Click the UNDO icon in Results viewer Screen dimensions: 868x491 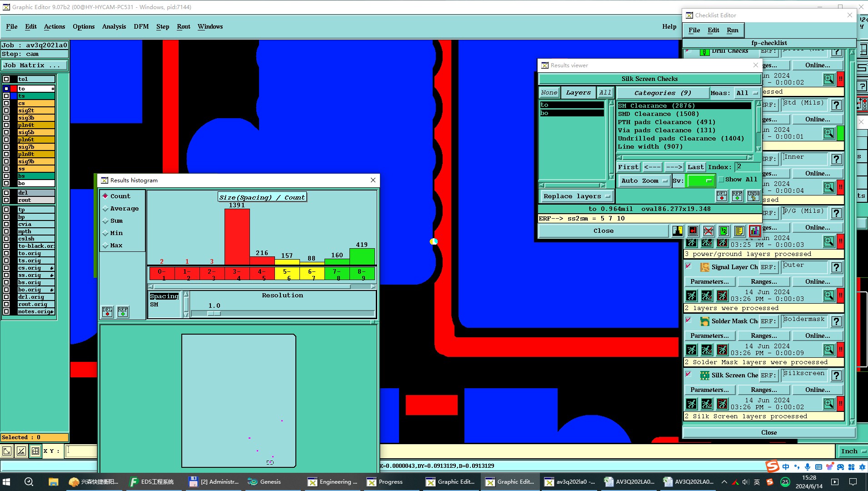[x=753, y=196]
